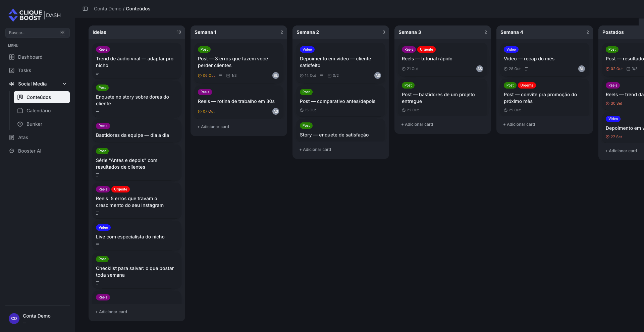Open Story — enquete de satisfação card
Viewport: 644px width, 332px height.
341,130
